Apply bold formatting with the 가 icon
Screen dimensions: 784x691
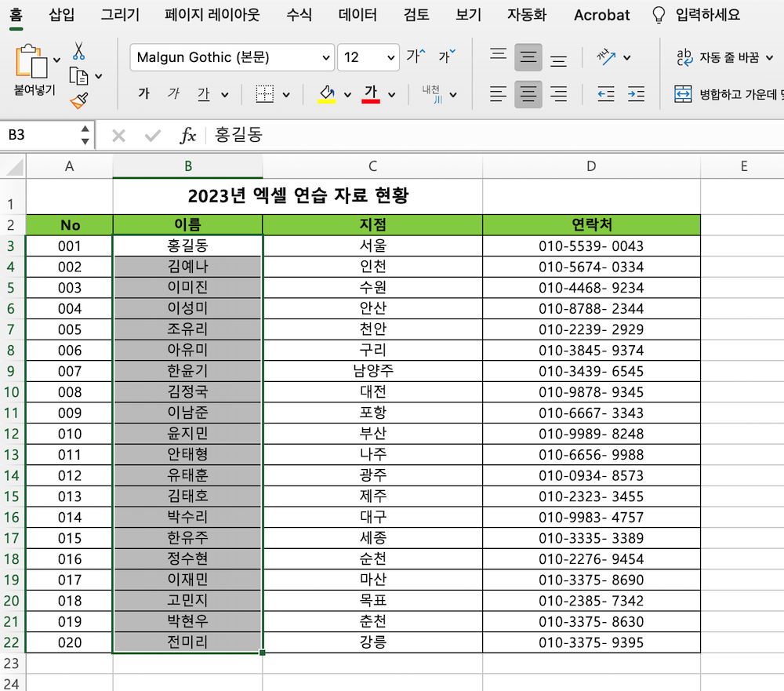(144, 93)
